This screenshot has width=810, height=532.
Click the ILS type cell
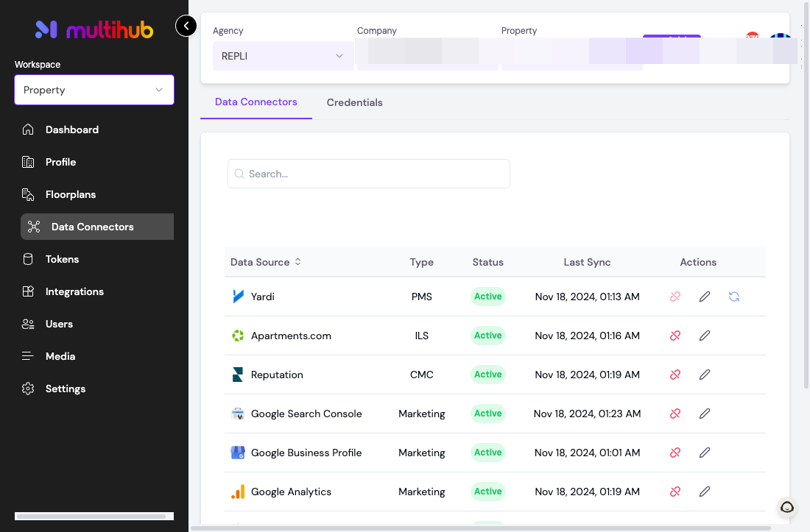(421, 336)
